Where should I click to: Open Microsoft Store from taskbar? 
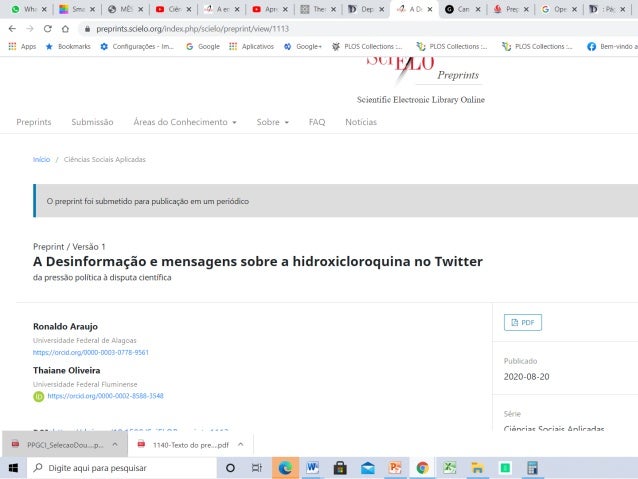[340, 468]
